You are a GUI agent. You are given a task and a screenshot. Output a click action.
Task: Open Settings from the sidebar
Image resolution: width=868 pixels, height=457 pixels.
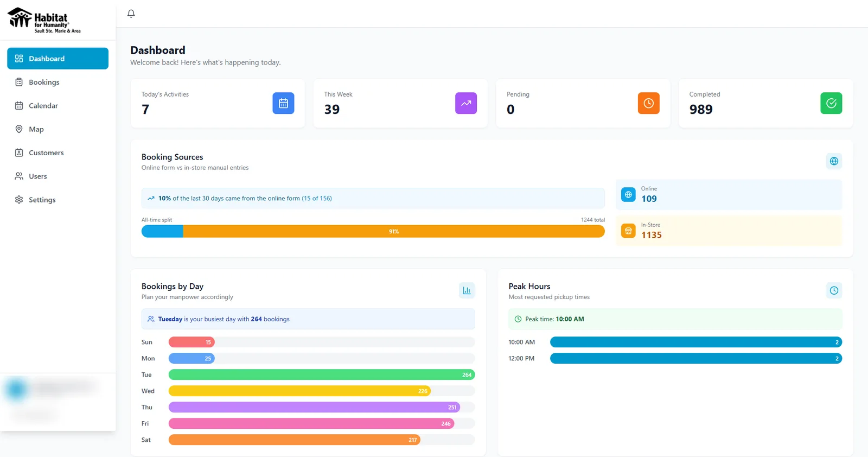point(58,200)
